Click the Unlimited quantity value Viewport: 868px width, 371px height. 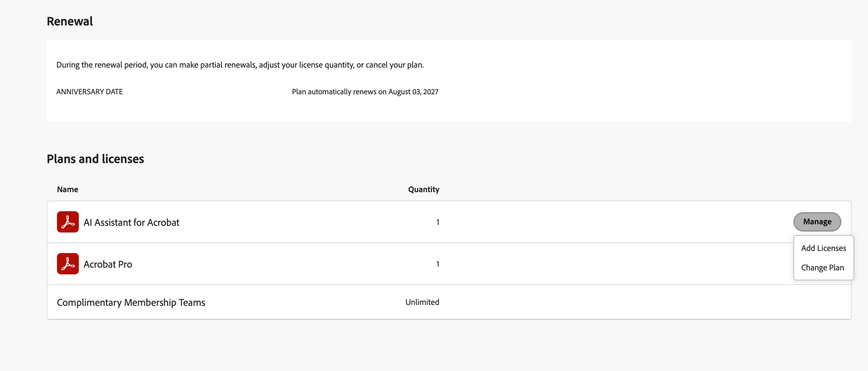(422, 302)
